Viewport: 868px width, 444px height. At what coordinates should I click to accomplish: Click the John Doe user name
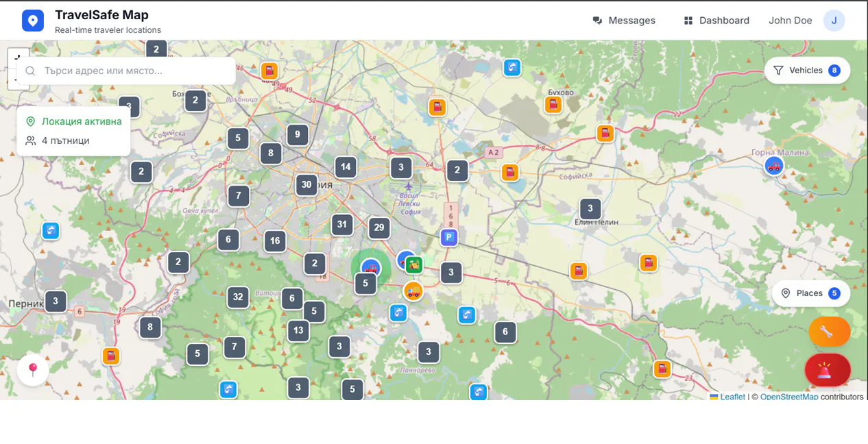(790, 21)
